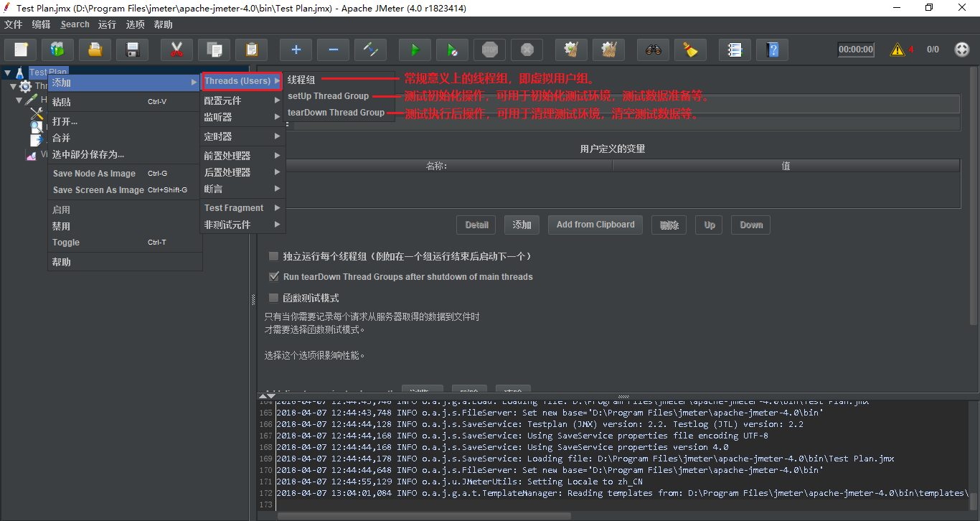Click the Add from Clipboard button

[x=595, y=225]
